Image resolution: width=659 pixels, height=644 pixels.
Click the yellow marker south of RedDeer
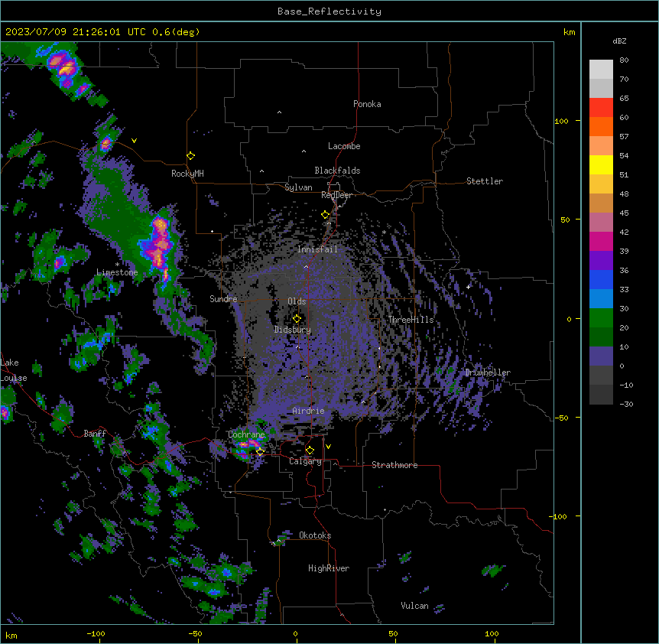pos(326,215)
